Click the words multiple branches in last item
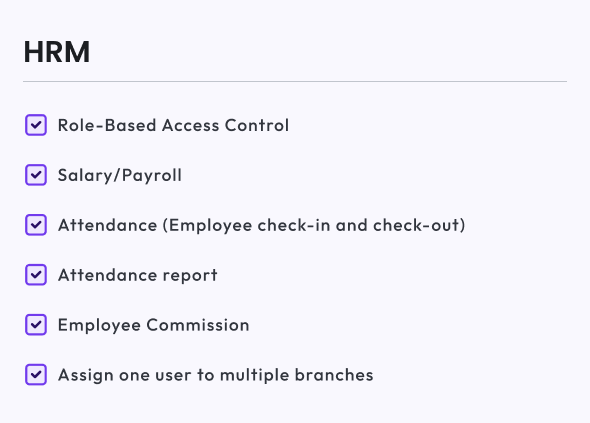This screenshot has width=590, height=423. (x=297, y=375)
